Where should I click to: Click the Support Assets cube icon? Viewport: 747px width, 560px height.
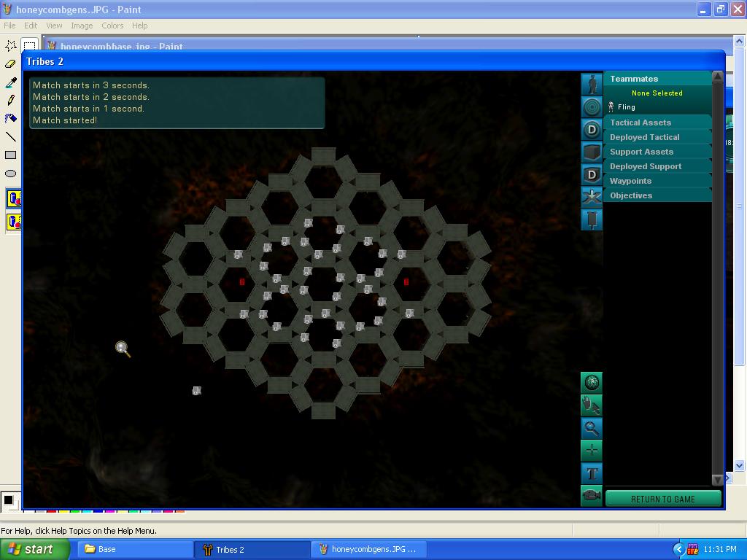point(592,152)
